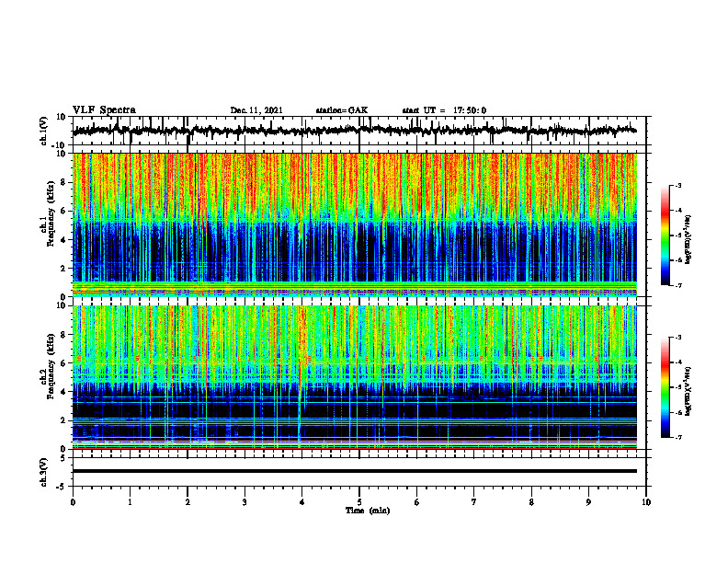Click the "5" tick on the ch.3(V) axis
The image size is (728, 563).
pyautogui.click(x=64, y=457)
